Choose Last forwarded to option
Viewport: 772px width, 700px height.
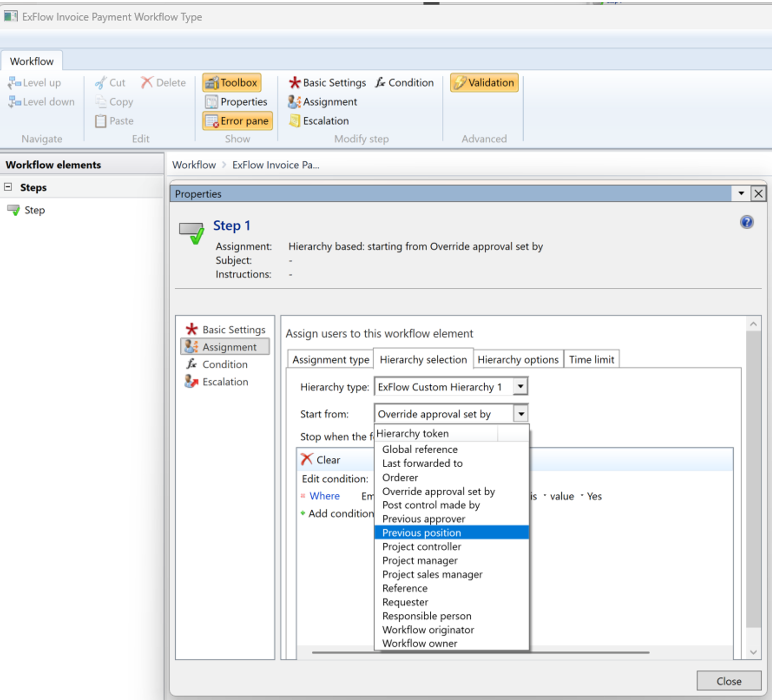click(x=451, y=463)
